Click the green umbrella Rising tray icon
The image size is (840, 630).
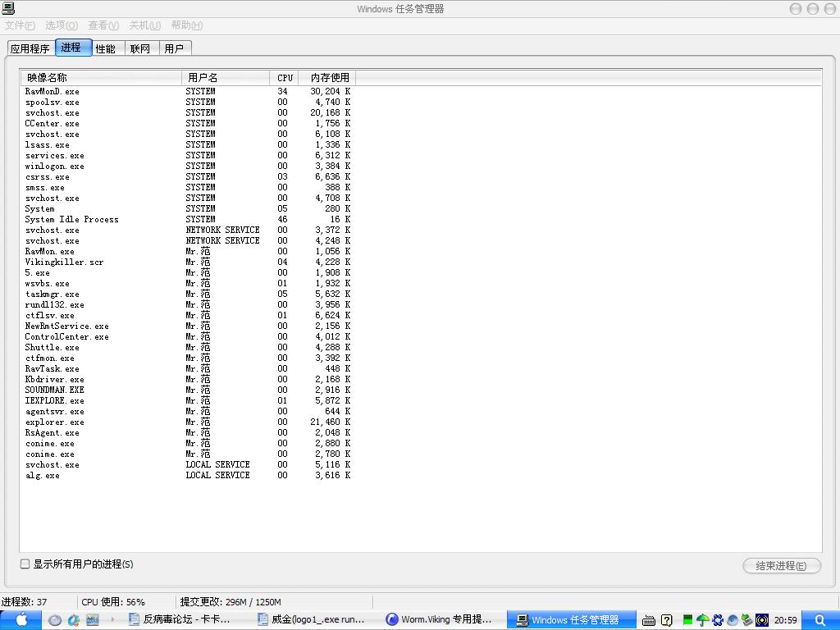click(x=702, y=620)
